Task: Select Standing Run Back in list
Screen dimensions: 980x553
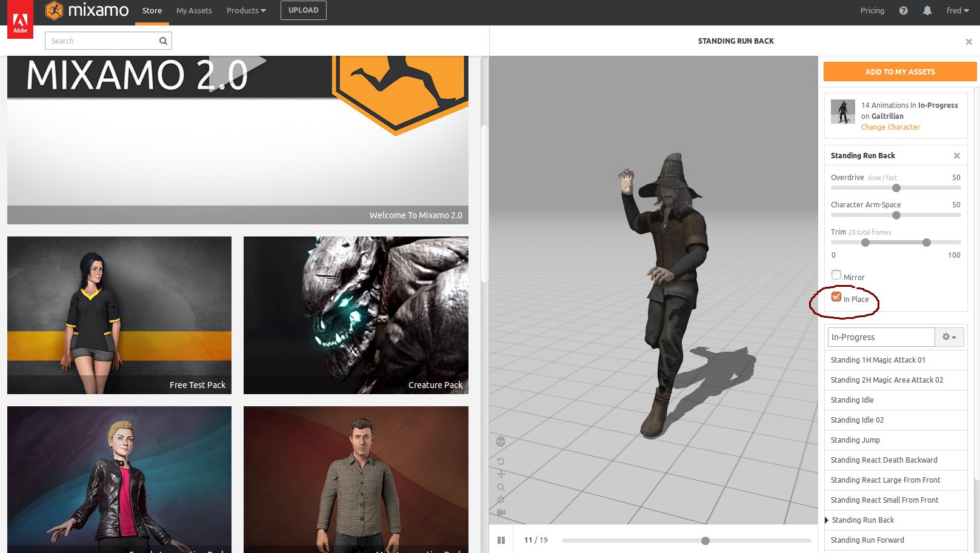Action: [x=896, y=520]
